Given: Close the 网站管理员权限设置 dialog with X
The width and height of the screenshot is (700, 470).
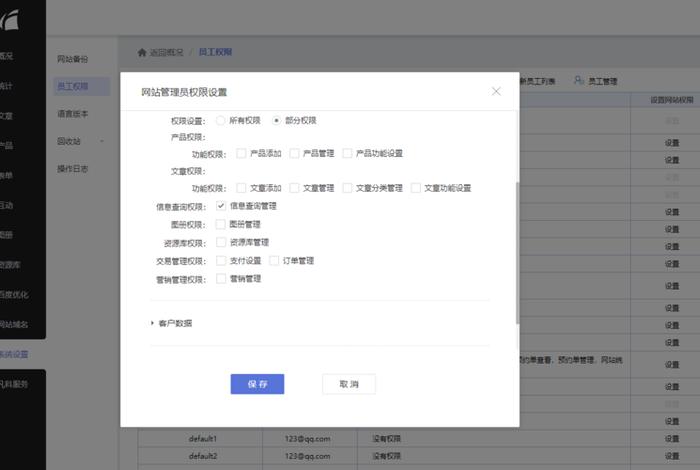Looking at the screenshot, I should 496,92.
